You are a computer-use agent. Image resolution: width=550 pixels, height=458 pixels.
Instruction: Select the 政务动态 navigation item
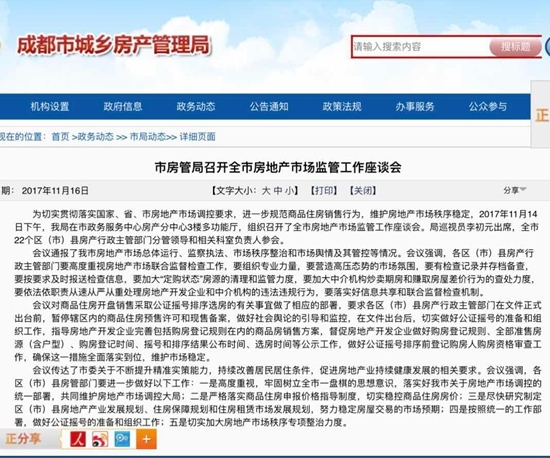196,107
